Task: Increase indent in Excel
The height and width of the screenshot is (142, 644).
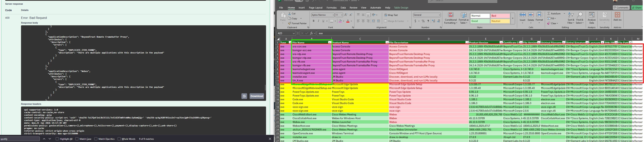Action: click(379, 21)
